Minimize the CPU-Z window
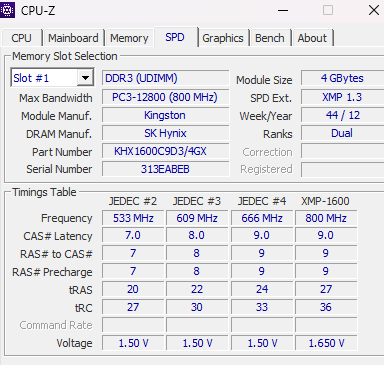This screenshot has height=365, width=384. coord(283,10)
